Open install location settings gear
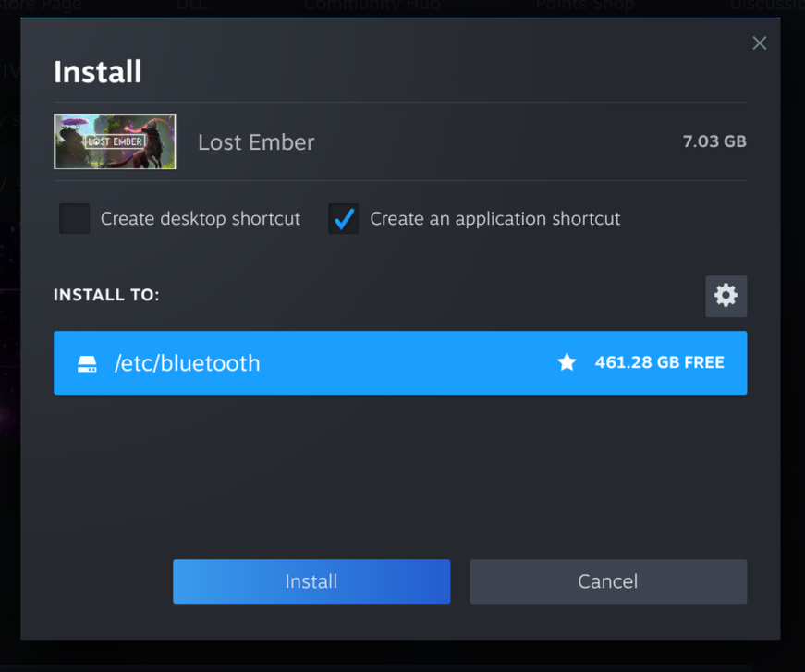The image size is (805, 672). tap(726, 296)
